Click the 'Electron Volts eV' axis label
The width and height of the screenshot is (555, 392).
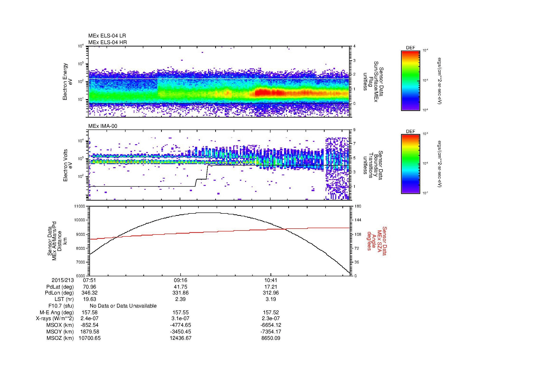click(x=68, y=165)
